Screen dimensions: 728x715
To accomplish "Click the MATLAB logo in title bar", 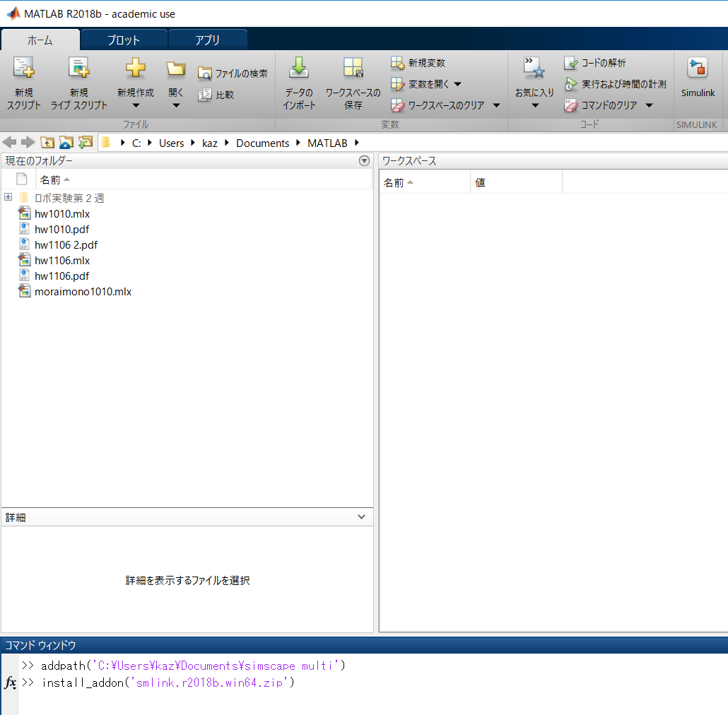I will coord(13,13).
